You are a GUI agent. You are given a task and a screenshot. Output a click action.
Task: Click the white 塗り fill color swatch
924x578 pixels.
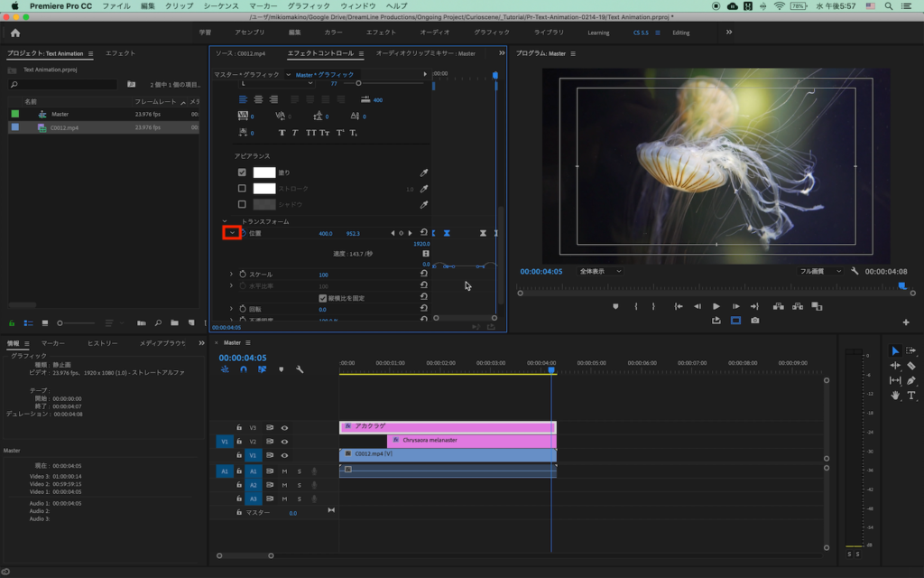coord(263,172)
